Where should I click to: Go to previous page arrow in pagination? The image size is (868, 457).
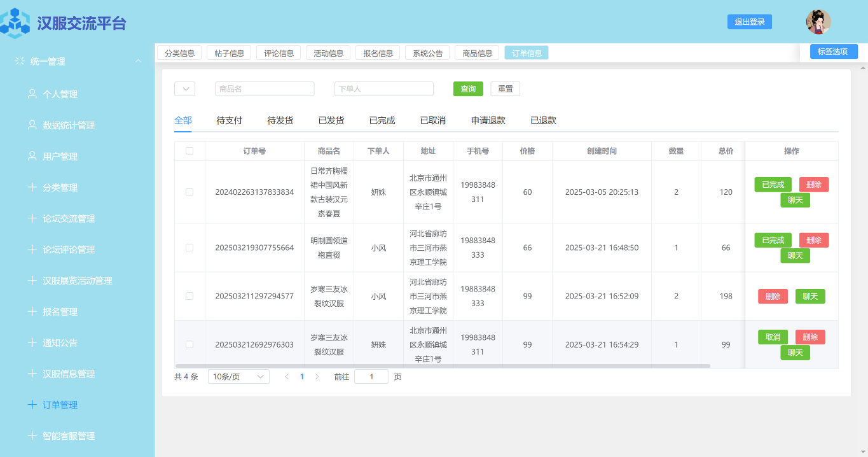pyautogui.click(x=287, y=377)
